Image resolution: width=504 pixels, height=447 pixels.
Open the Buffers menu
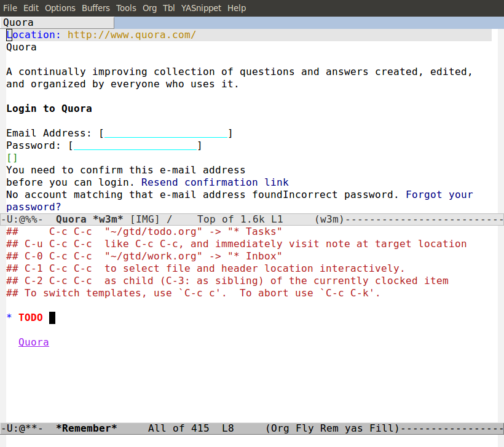pyautogui.click(x=95, y=8)
